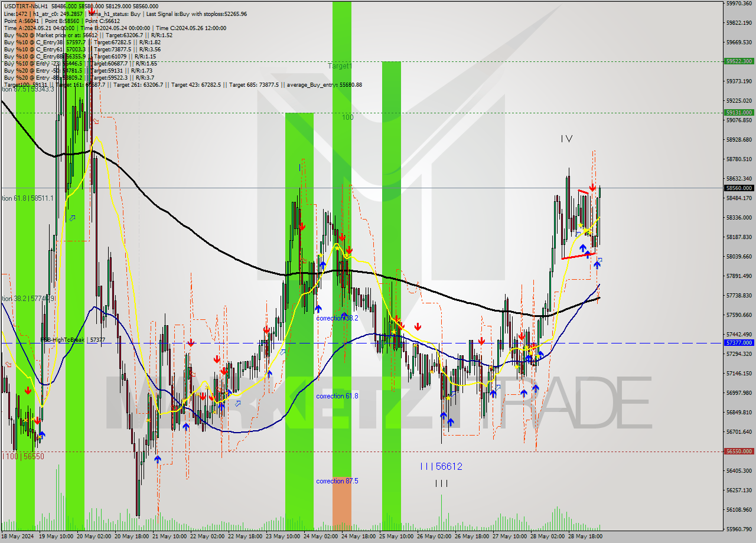This screenshot has width=756, height=543.
Task: Select the 'I I I 56612' wave label
Action: point(441,466)
